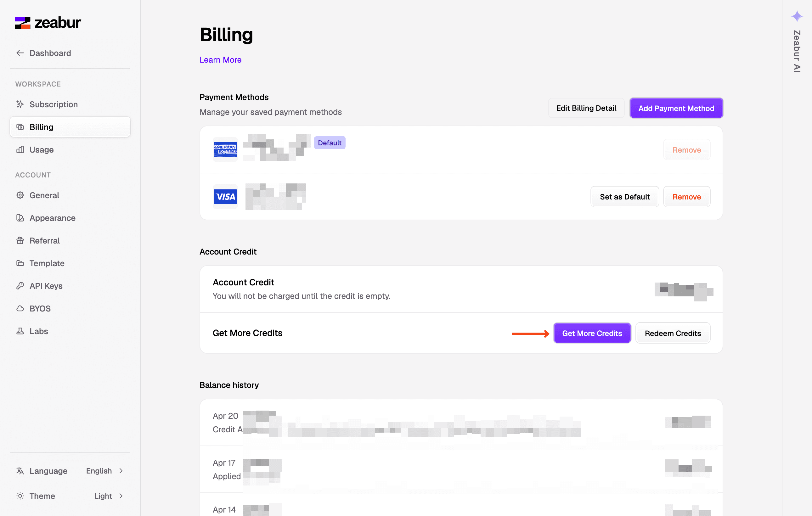812x516 pixels.
Task: Click the API Keys key icon
Action: pyautogui.click(x=20, y=286)
